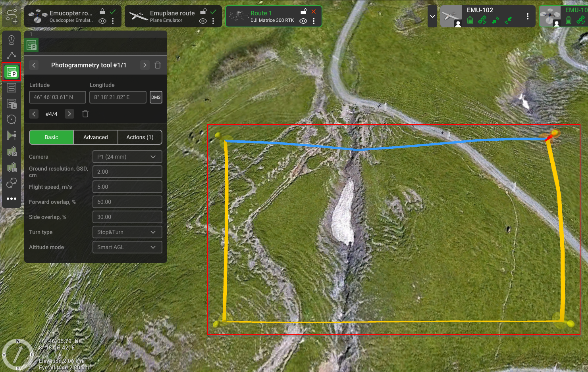Toggle lock on Emuplane route
Viewport: 588px width, 372px height.
click(x=203, y=12)
